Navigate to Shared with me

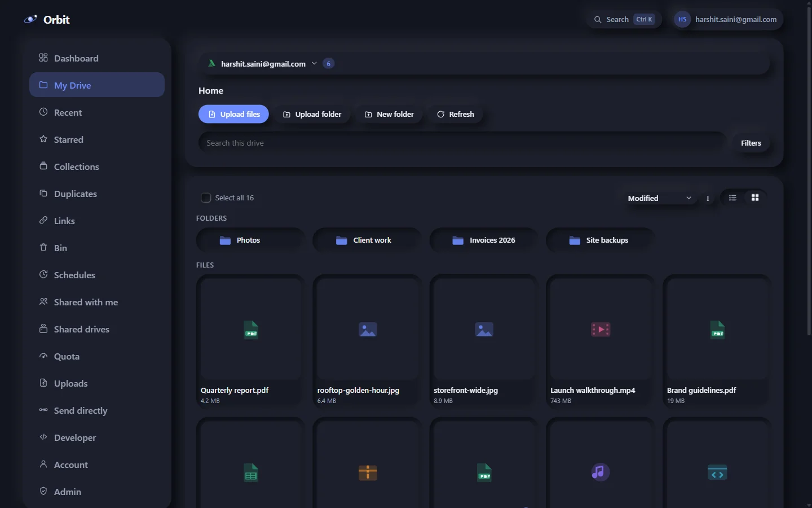(x=97, y=301)
